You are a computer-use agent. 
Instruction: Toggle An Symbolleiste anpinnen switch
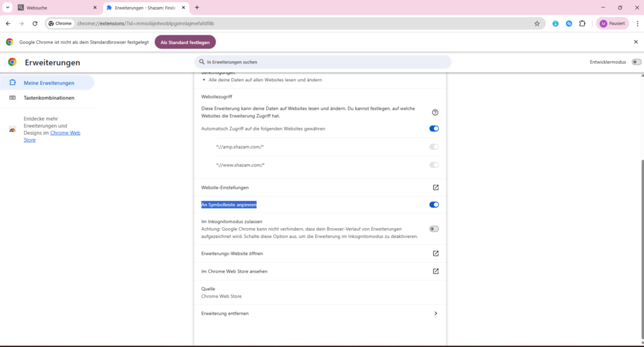[434, 205]
